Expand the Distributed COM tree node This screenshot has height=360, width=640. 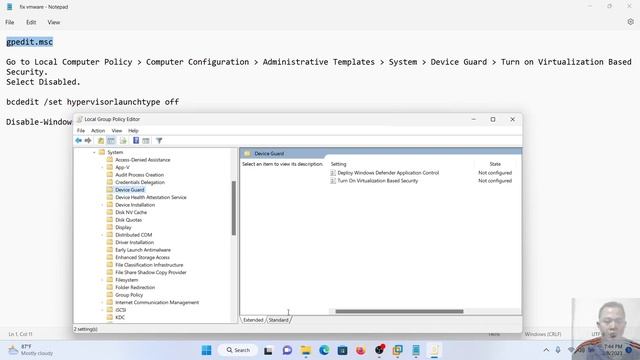tap(102, 235)
